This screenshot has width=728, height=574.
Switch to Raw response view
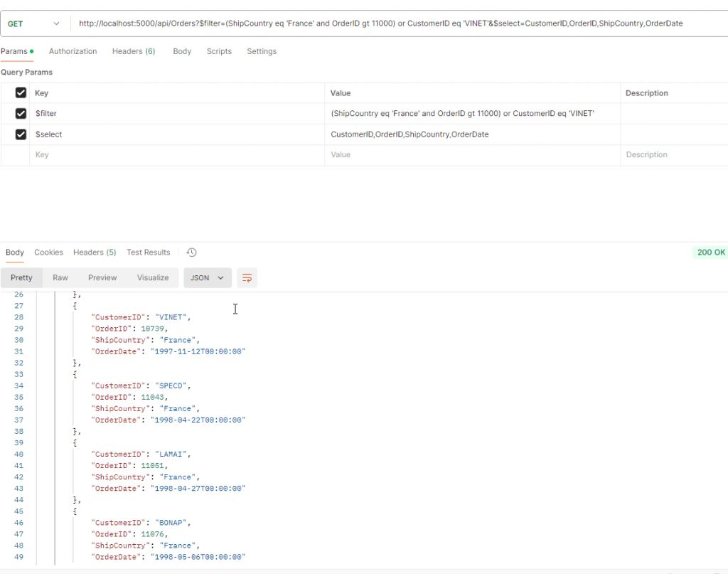(60, 278)
